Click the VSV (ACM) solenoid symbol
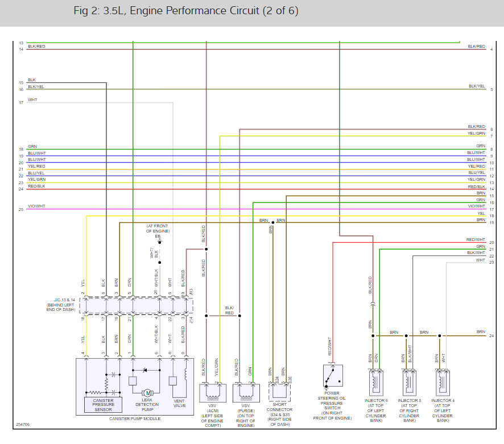 pos(213,393)
